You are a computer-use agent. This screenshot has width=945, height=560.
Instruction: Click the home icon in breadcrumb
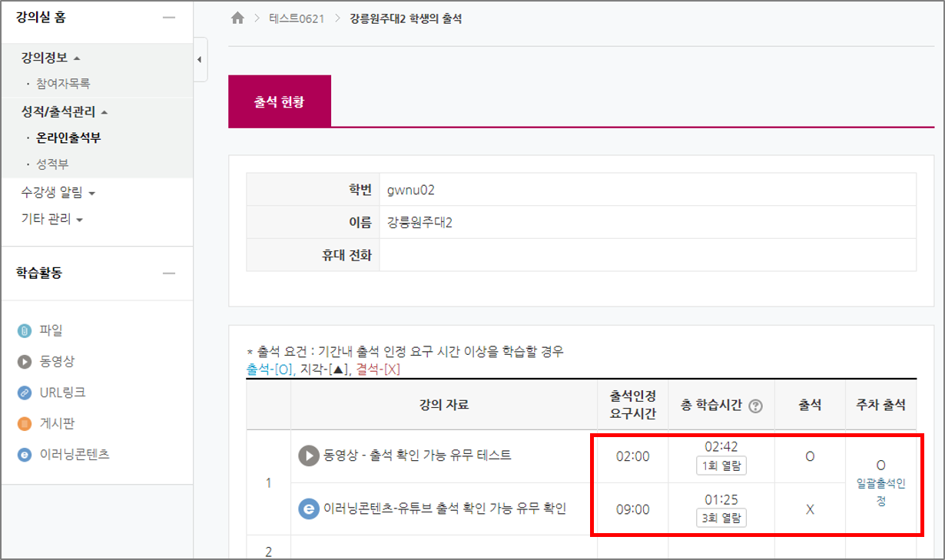[x=237, y=18]
